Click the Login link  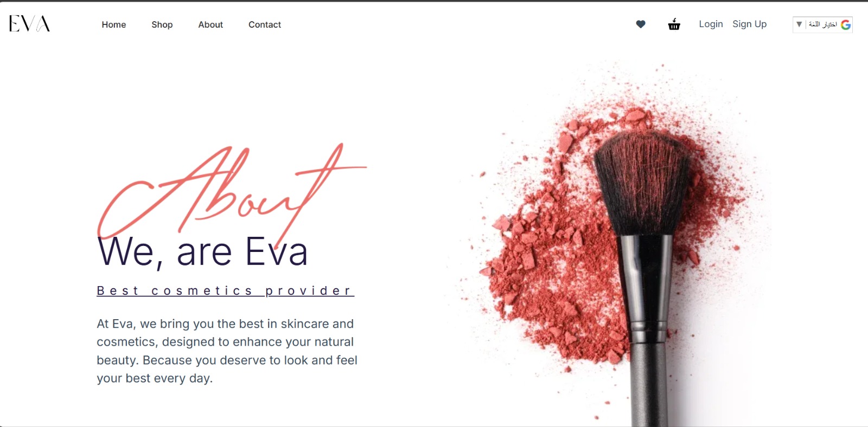(711, 24)
